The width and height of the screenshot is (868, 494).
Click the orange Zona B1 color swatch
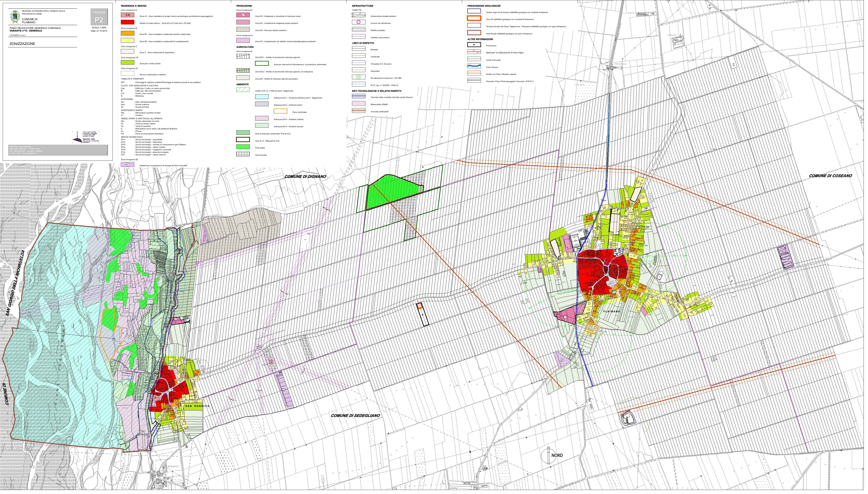127,34
